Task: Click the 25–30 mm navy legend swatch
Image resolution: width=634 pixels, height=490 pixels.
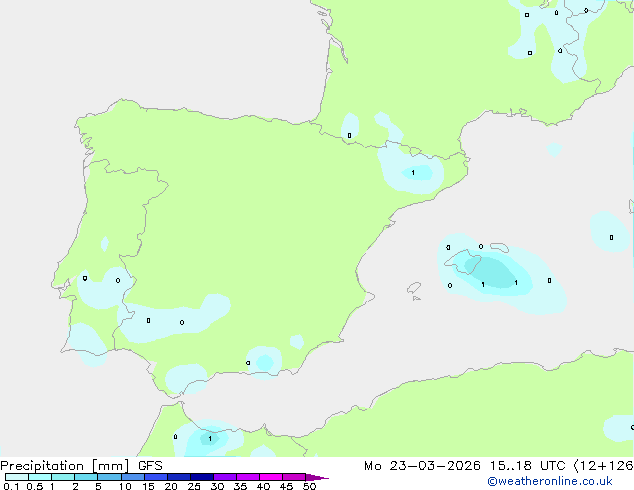Action: pyautogui.click(x=202, y=477)
